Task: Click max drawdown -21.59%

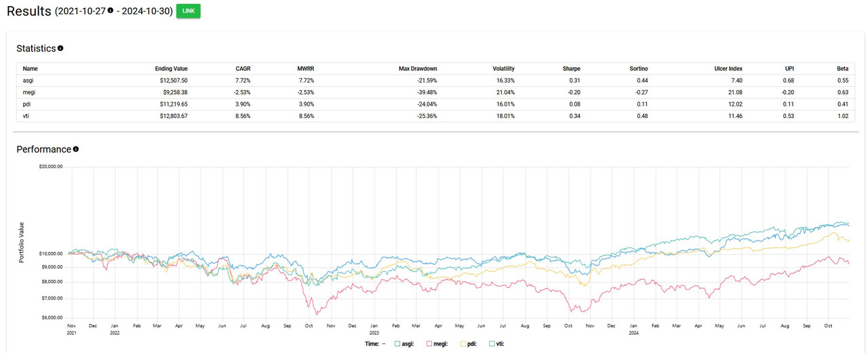Action: click(427, 81)
